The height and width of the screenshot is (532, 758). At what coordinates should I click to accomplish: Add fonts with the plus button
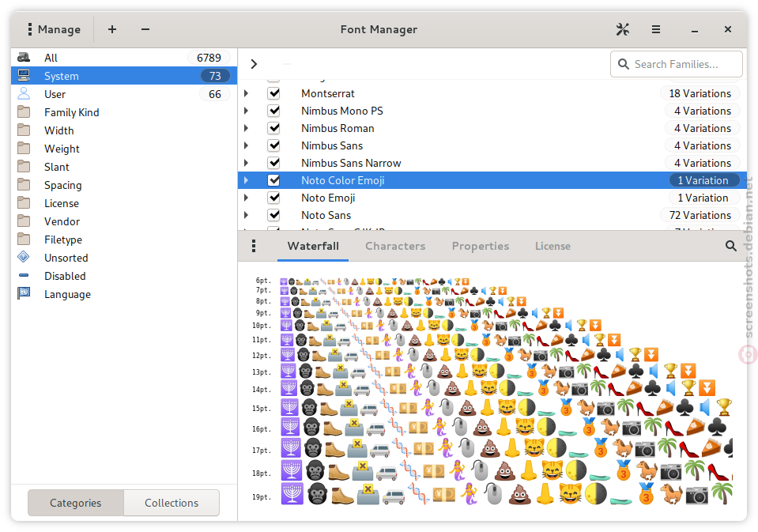(x=112, y=29)
